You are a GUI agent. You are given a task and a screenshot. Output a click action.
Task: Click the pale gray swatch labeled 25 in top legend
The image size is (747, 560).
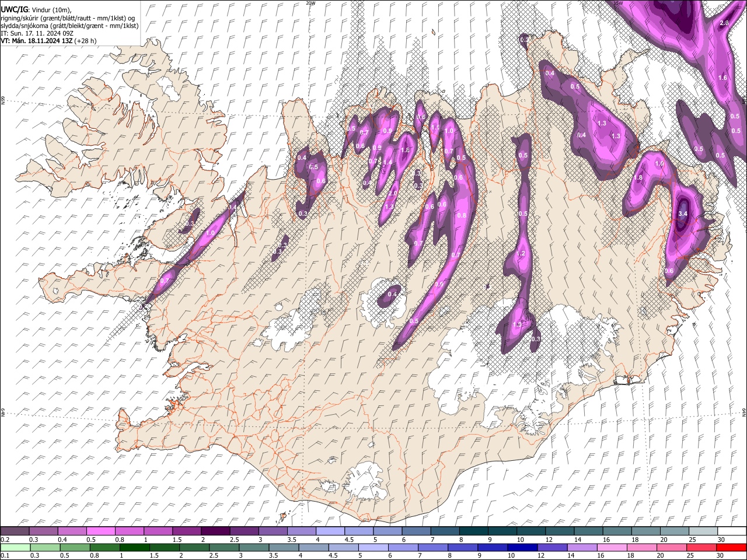point(703,531)
